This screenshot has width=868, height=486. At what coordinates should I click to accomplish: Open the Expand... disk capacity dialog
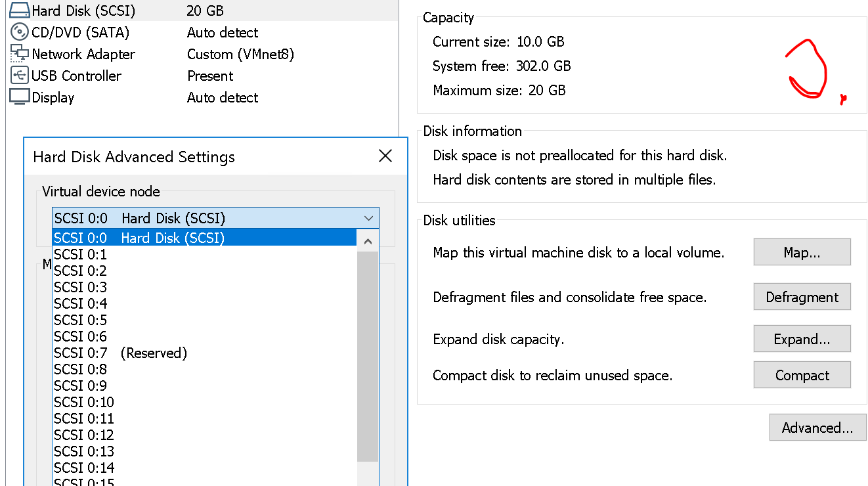[x=802, y=339]
